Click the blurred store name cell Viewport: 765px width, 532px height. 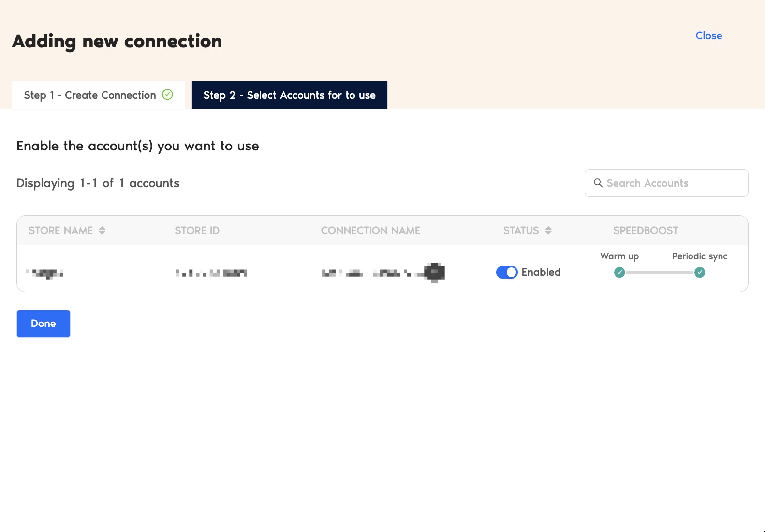45,273
